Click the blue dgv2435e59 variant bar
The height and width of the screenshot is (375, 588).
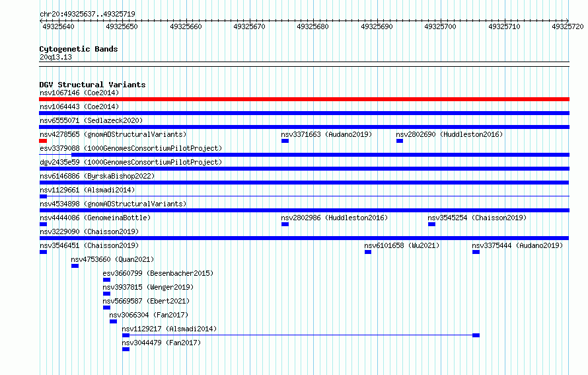(x=304, y=169)
